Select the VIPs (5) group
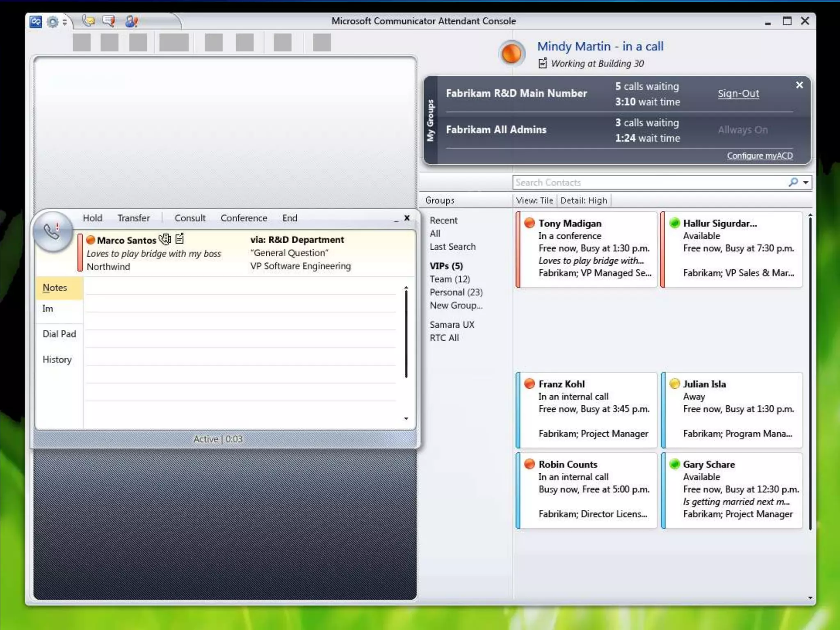This screenshot has height=630, width=840. 446,266
